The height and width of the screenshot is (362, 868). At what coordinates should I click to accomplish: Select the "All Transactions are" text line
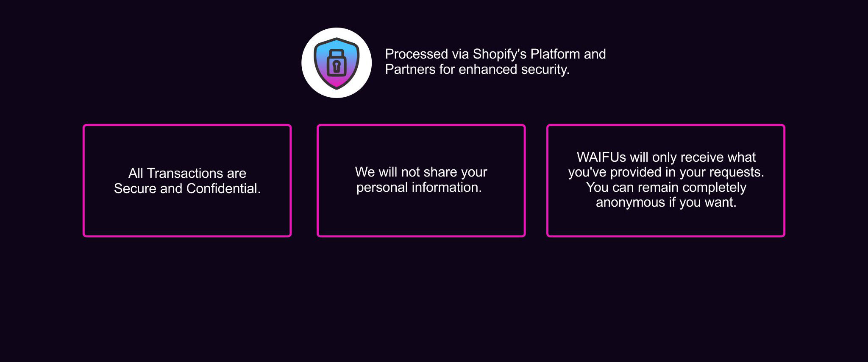coord(187,174)
